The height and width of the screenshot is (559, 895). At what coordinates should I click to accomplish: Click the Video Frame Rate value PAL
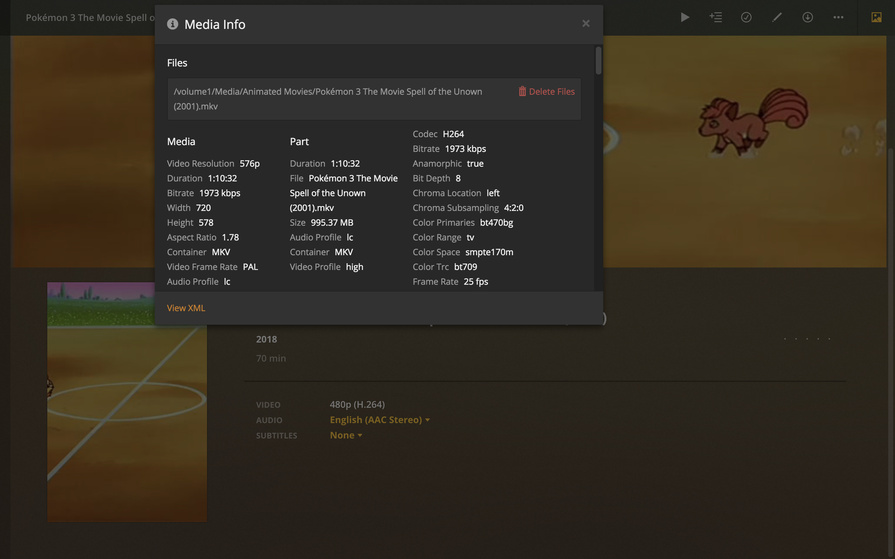click(x=250, y=267)
